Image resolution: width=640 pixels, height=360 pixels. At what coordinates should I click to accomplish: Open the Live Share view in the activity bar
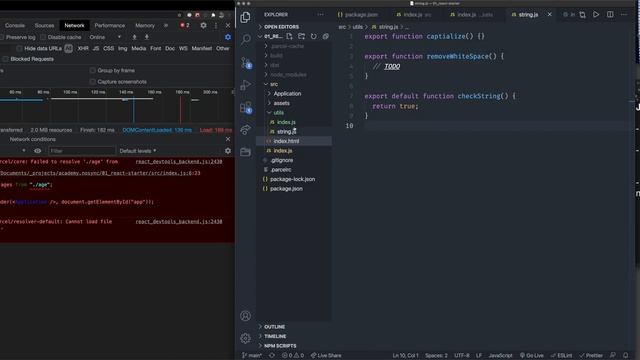(x=245, y=130)
